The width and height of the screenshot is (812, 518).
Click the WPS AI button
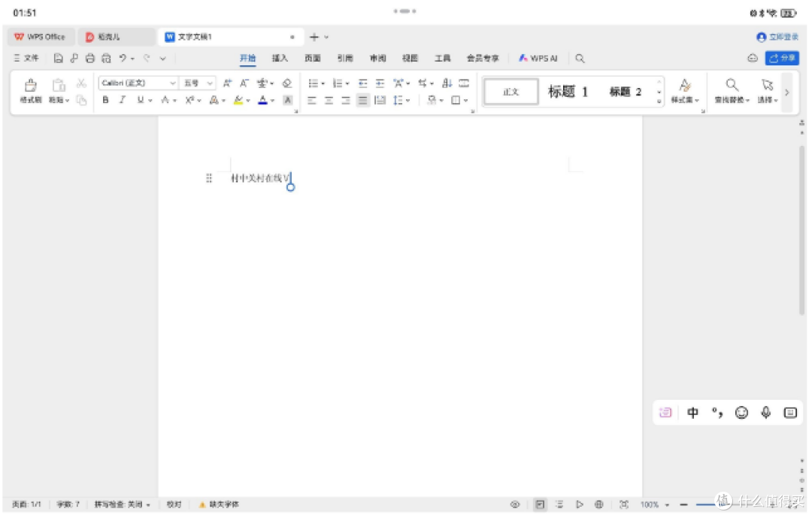(x=538, y=58)
